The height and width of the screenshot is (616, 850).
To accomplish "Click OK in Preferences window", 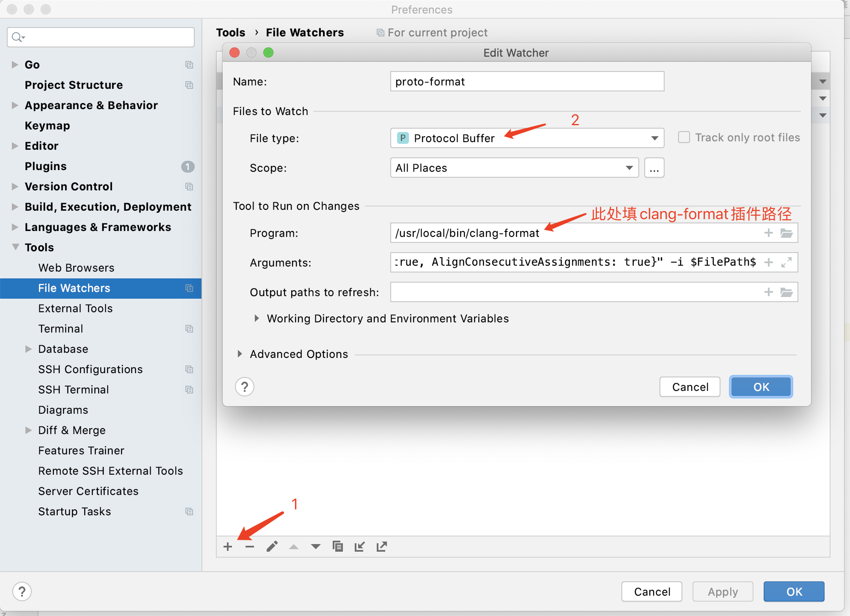I will tap(794, 591).
